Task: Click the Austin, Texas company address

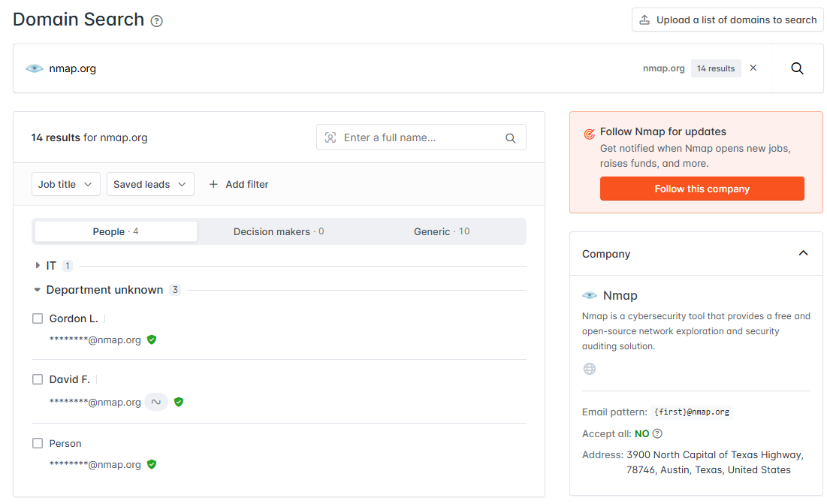Action: [714, 463]
